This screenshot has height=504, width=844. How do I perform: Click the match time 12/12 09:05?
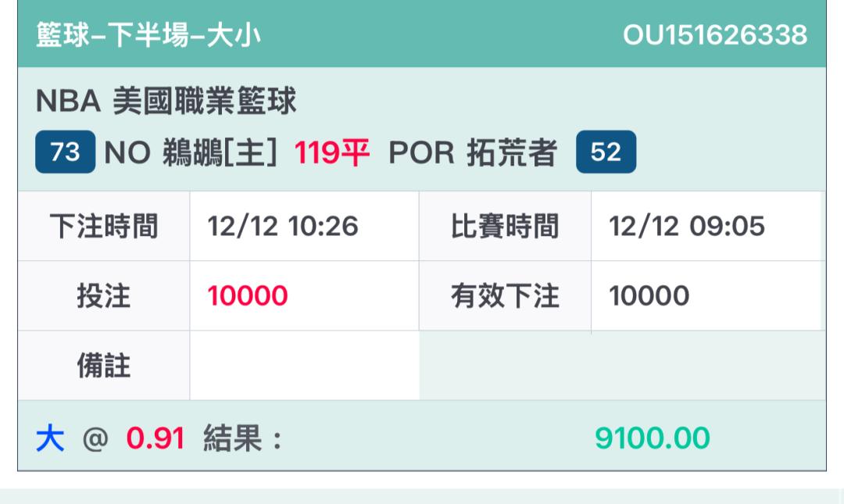click(x=687, y=227)
